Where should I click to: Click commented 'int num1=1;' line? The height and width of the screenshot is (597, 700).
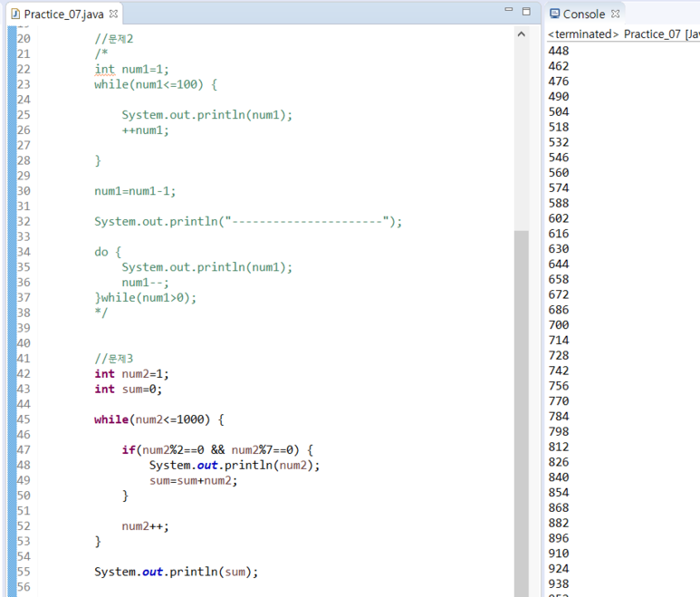click(x=131, y=69)
